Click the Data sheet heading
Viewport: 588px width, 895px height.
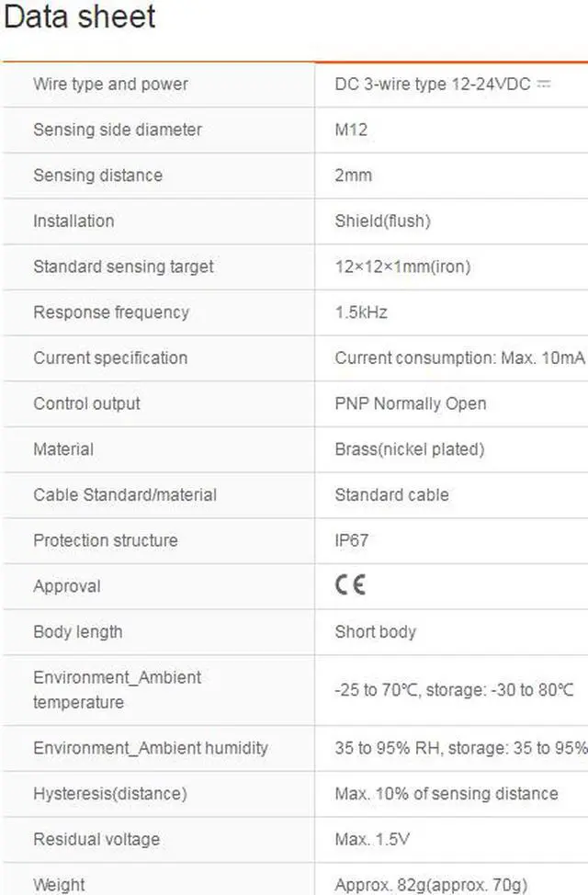79,17
